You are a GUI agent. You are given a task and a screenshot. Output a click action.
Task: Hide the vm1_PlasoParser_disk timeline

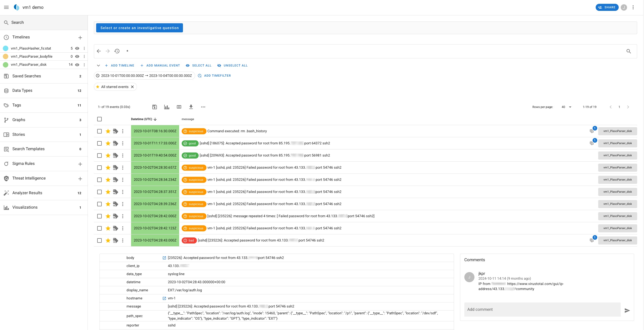77,64
